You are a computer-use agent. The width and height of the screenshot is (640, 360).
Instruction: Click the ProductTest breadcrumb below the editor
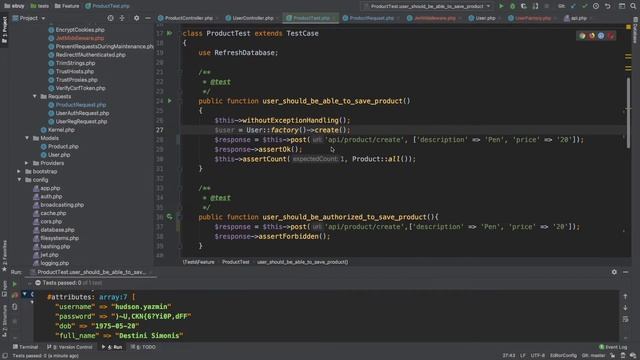pos(236,262)
